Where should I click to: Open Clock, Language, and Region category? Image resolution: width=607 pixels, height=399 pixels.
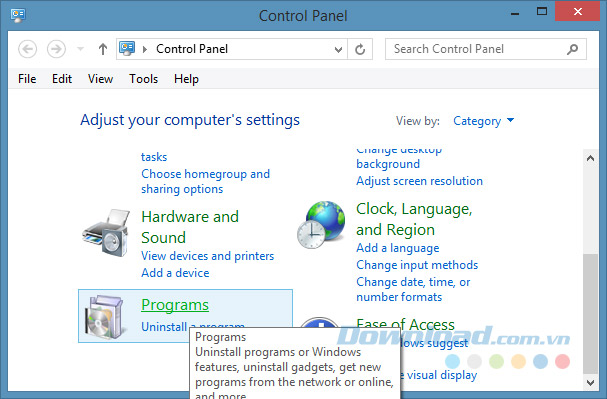point(414,219)
